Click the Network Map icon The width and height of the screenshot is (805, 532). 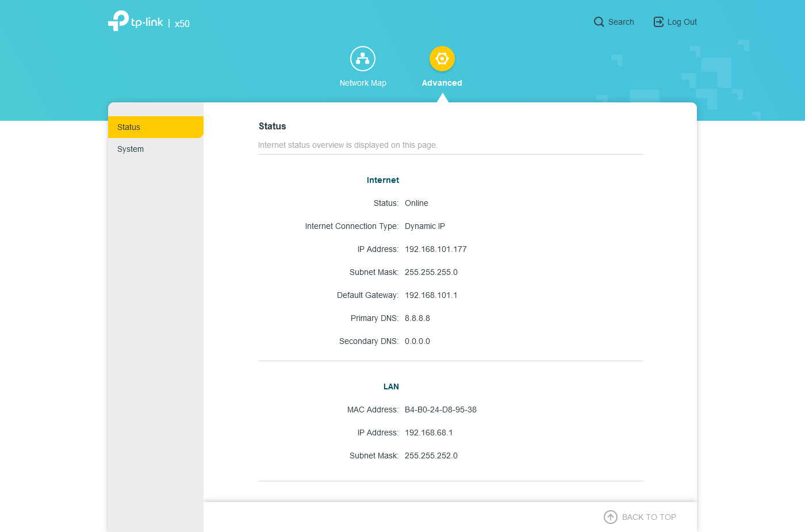click(363, 59)
